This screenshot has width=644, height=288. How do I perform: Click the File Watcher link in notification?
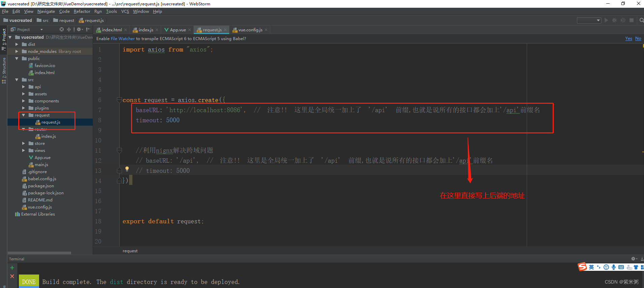point(123,39)
